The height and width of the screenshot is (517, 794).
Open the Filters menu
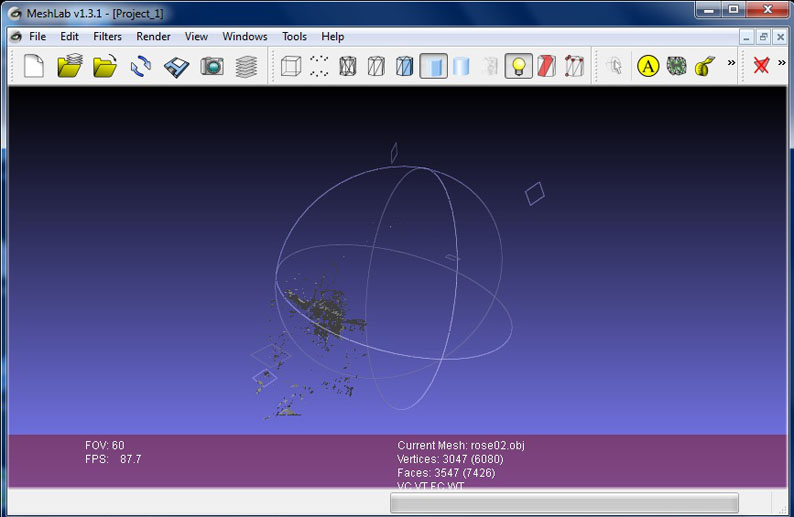107,36
